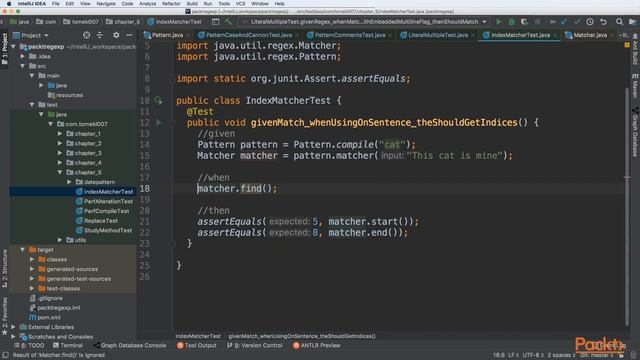Expand the datepattern package
Viewport: 640px width, 360px height.
click(69, 182)
